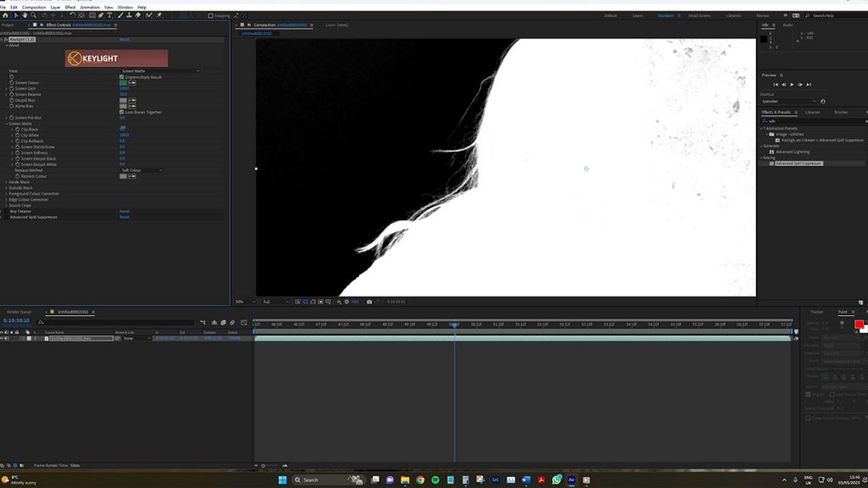Open the 50% magnification dropdown in viewer
868x488 pixels.
(245, 302)
